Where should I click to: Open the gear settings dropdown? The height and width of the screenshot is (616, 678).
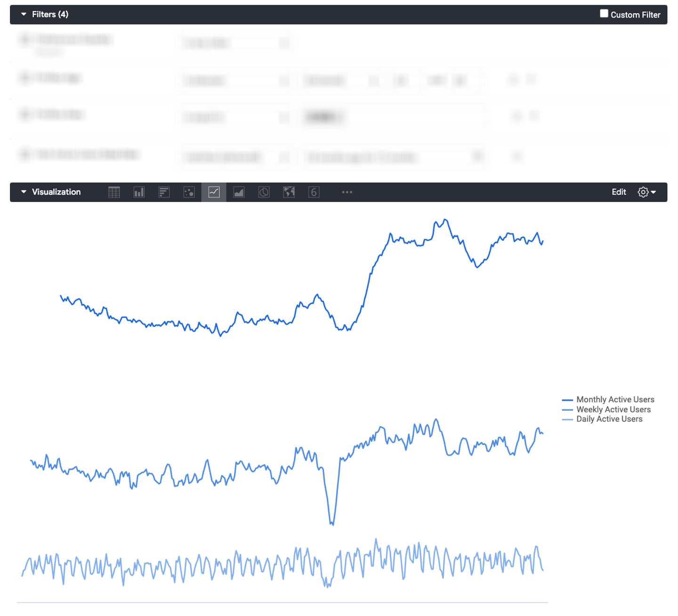coord(646,192)
